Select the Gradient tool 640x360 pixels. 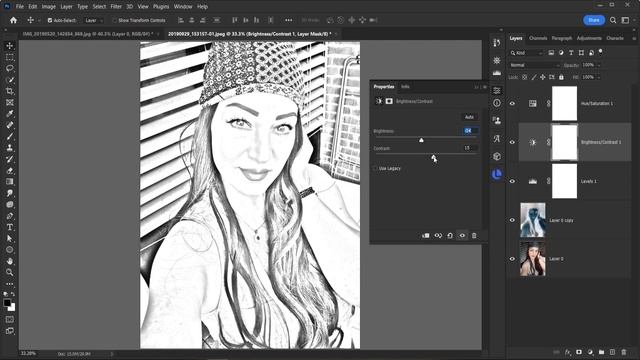click(x=10, y=182)
